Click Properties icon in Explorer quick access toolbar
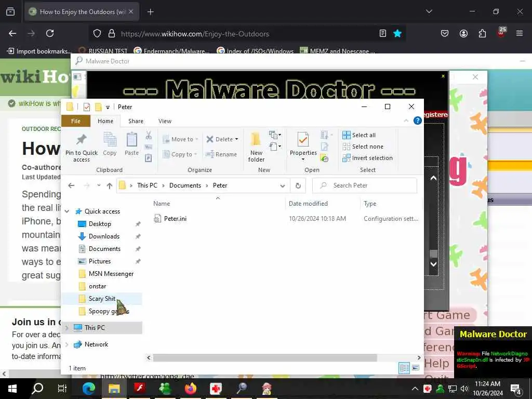This screenshot has width=532, height=399. point(87,107)
